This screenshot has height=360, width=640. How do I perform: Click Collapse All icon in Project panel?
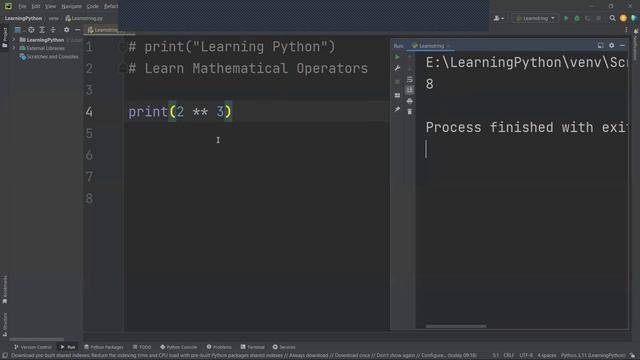coord(53,30)
